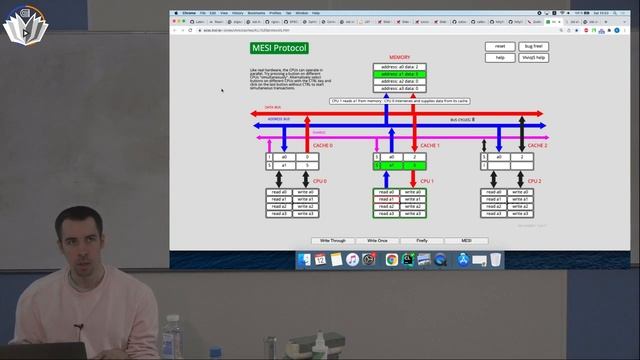Click CPU 0 read a0 button
This screenshot has width=640, height=360.
coord(279,192)
